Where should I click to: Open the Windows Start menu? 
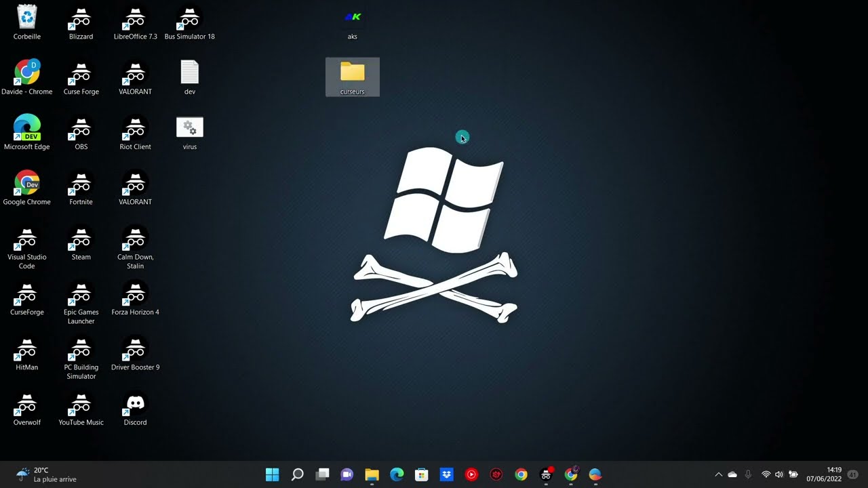click(272, 474)
